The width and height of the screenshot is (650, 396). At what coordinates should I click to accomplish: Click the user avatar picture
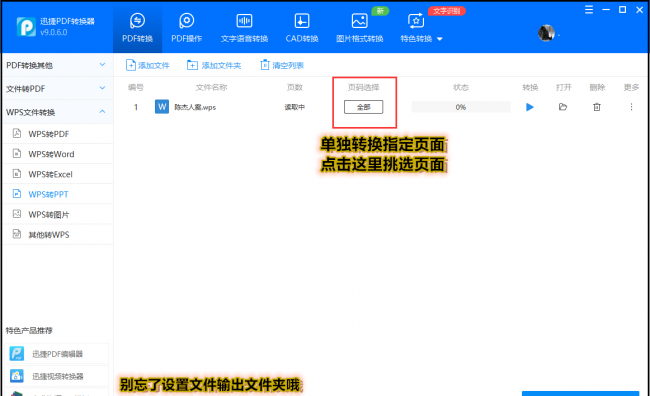[546, 33]
